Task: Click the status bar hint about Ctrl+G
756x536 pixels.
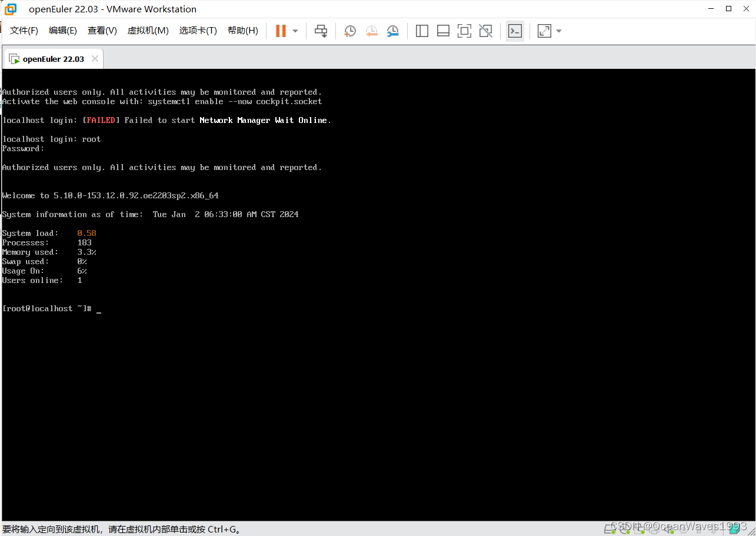Action: click(x=122, y=529)
